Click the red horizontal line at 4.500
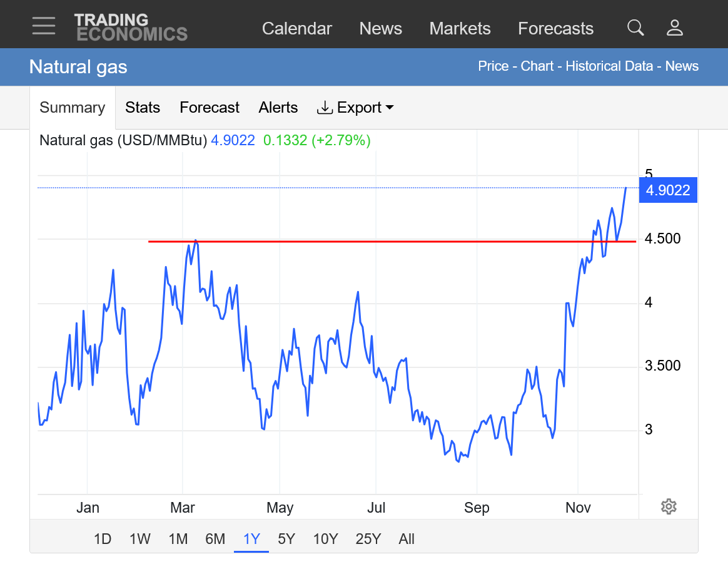The width and height of the screenshot is (728, 564). point(375,241)
